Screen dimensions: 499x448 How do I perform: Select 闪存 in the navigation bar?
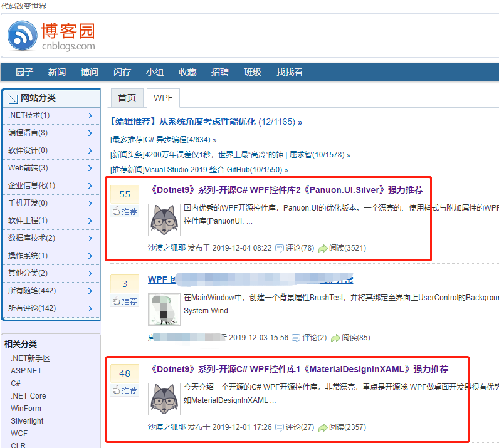tap(122, 72)
